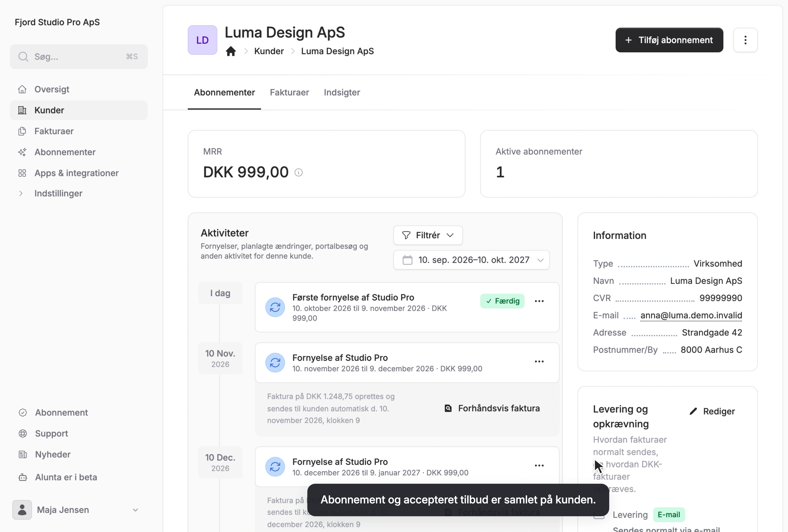
Task: Click Alunta er i beta
Action: (x=79, y=477)
